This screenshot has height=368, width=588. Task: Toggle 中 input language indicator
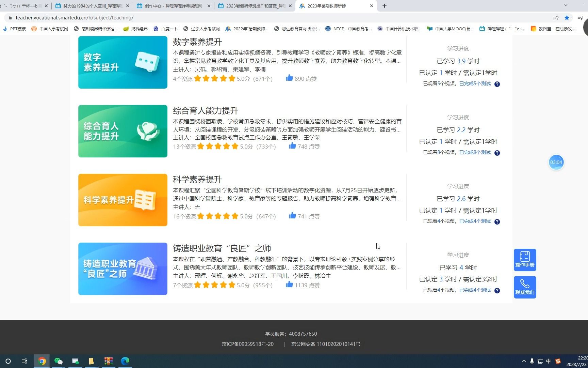pyautogui.click(x=549, y=361)
